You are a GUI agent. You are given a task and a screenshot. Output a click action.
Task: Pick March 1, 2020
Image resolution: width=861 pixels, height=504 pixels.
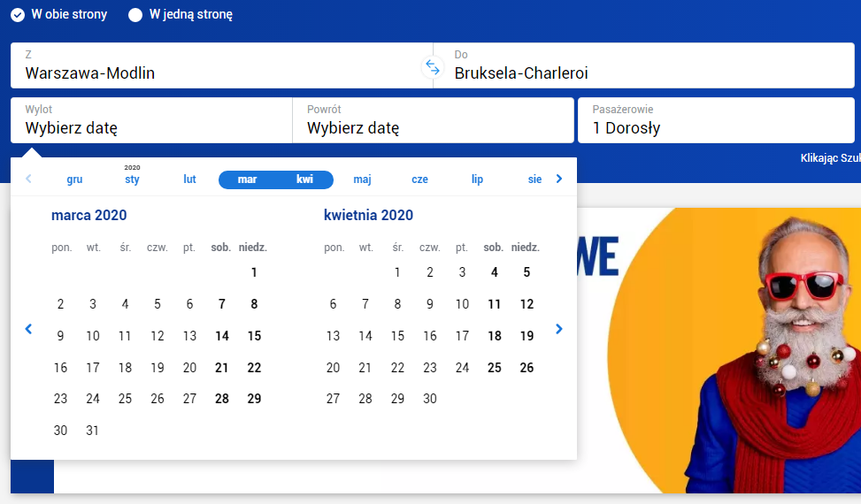254,272
